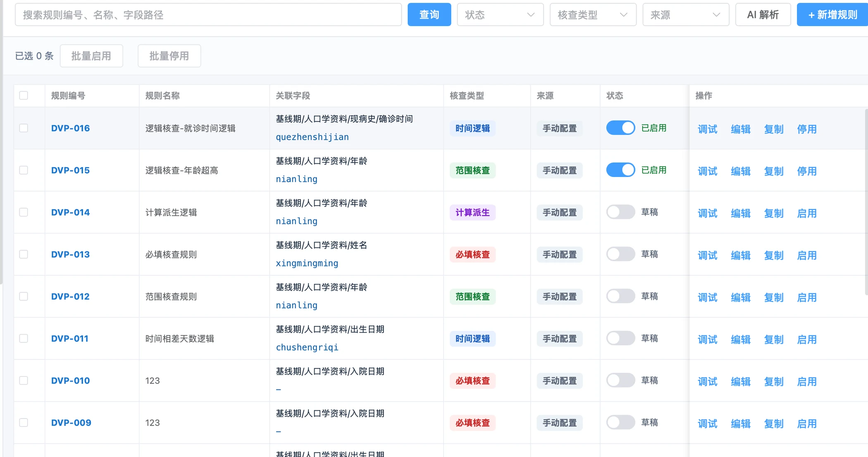Viewport: 868px width, 457px height.
Task: Click 停用 for rule DVP-016
Action: pyautogui.click(x=806, y=129)
